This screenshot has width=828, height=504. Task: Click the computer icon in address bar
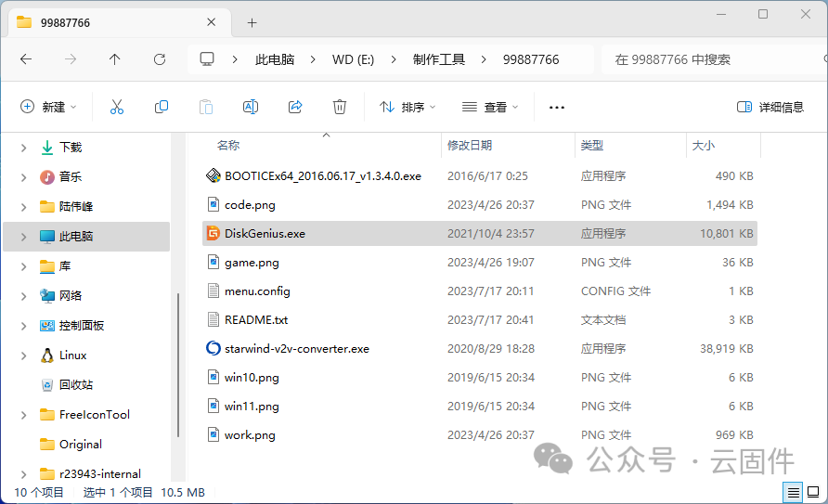(207, 59)
